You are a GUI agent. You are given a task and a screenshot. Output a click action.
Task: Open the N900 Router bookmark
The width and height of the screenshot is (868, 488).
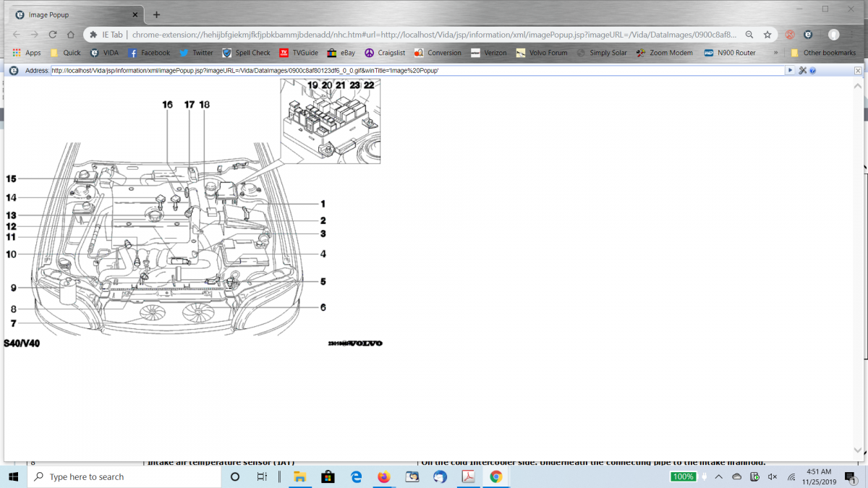(x=730, y=53)
